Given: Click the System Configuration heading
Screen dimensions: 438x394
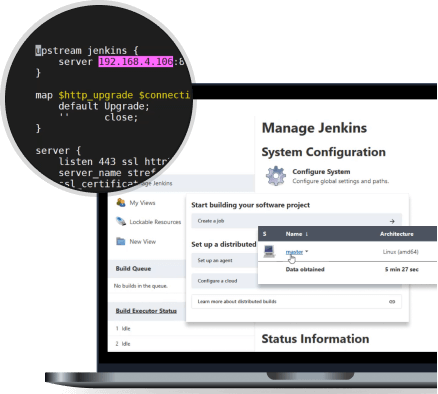Looking at the screenshot, I should click(323, 152).
